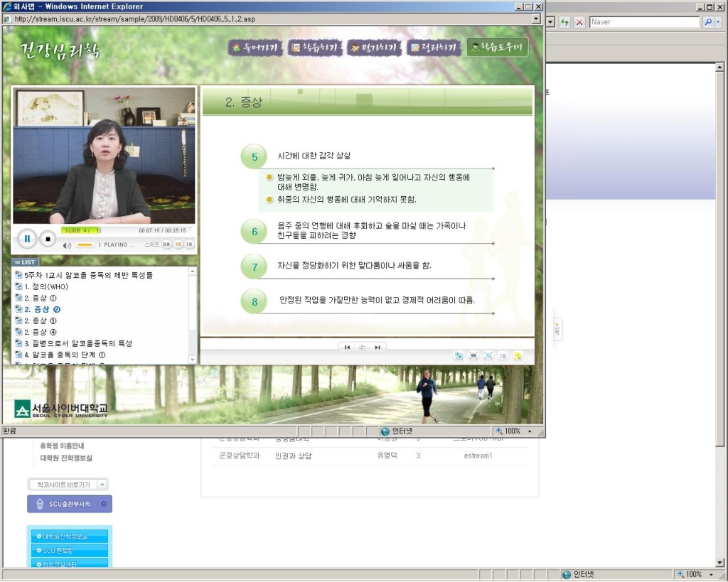This screenshot has height=582, width=728.
Task: Open SCU 멘토링 quick link
Action: pyautogui.click(x=70, y=551)
